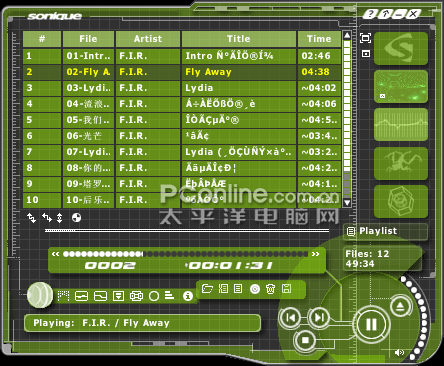
Task: Click the large glass sphere button
Action: [x=40, y=295]
